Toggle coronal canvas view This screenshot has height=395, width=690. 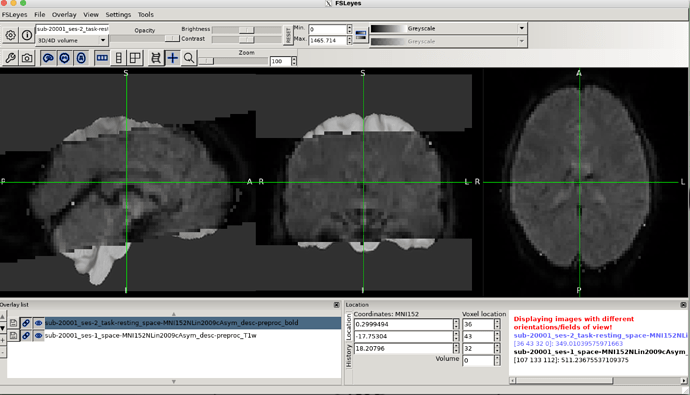65,58
